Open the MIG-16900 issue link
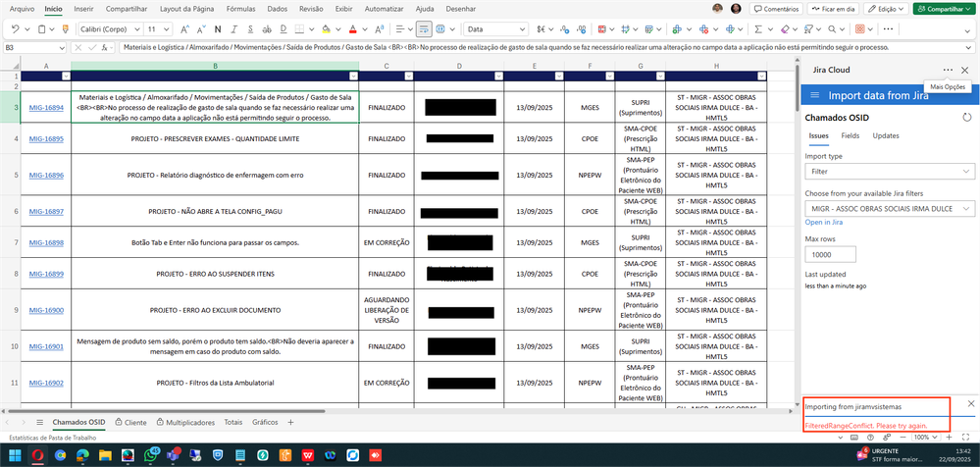The width and height of the screenshot is (980, 467). tap(46, 310)
